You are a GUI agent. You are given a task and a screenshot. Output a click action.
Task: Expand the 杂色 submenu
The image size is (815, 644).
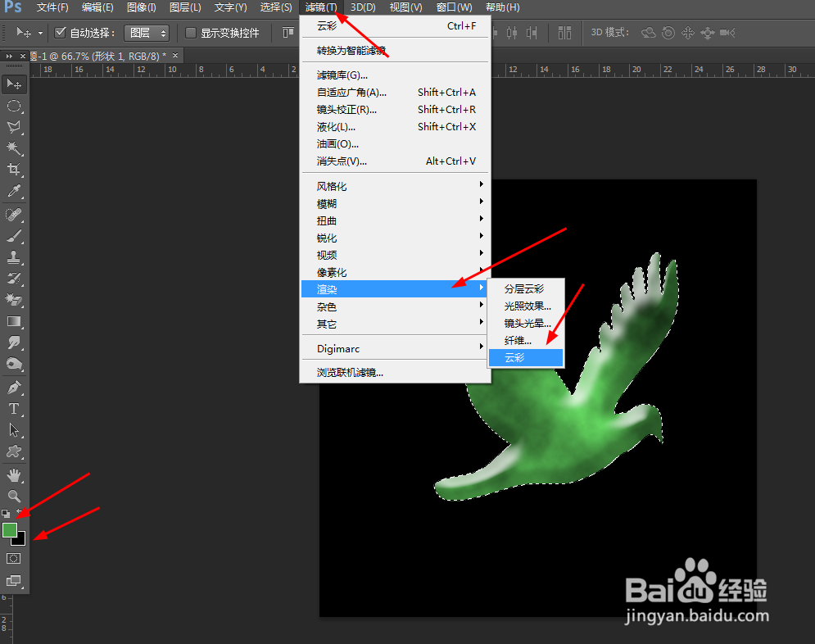pyautogui.click(x=395, y=306)
